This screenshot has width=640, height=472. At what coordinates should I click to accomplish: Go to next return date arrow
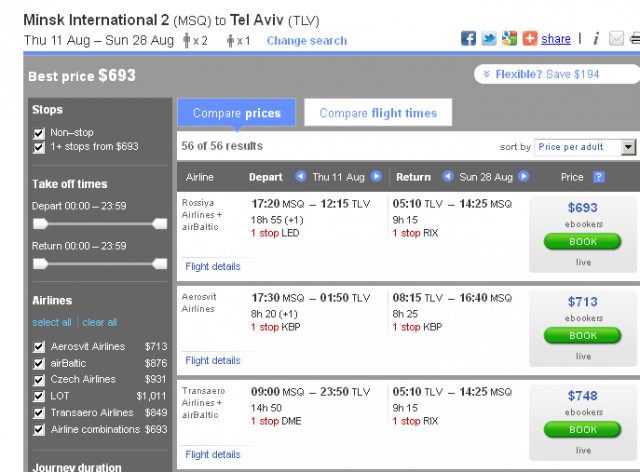click(523, 177)
